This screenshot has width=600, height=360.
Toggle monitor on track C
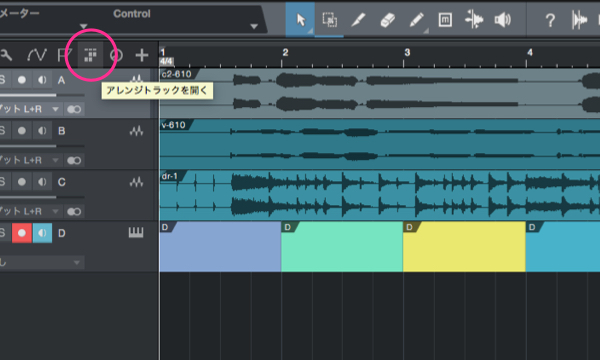pos(42,182)
